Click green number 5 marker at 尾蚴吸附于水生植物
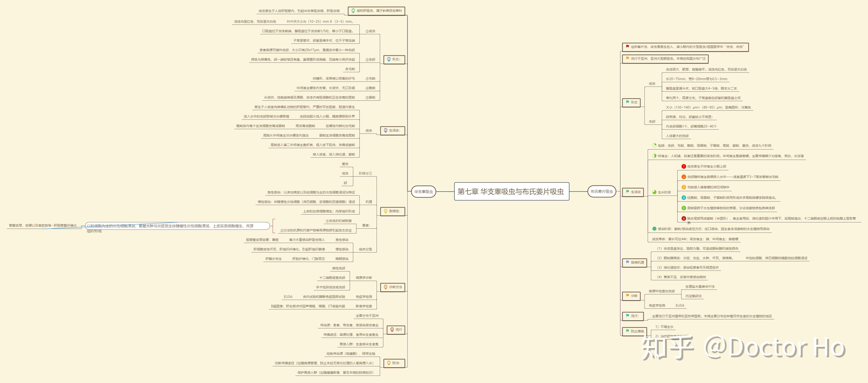Viewport: 868px width, 383px height. coord(684,208)
